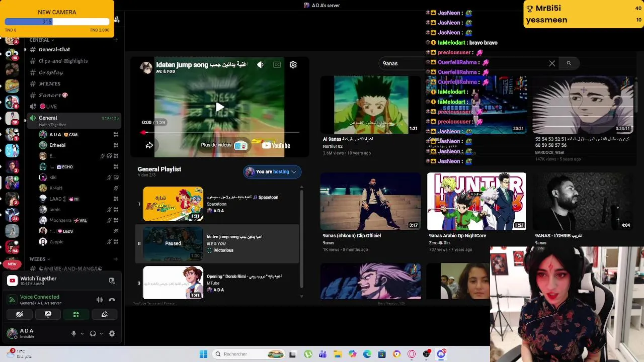Screen dimensions: 644x362
Task: Pop out the Watch Together activity
Action: [112, 281]
